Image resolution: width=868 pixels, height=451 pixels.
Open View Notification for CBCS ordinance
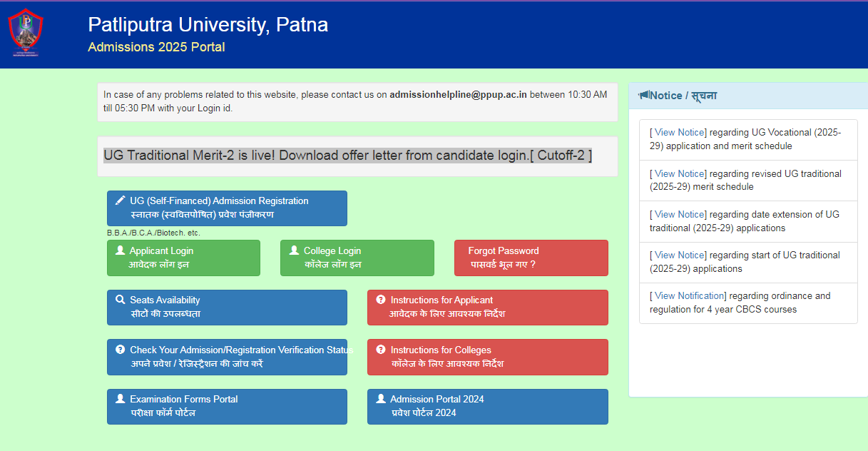[689, 295]
